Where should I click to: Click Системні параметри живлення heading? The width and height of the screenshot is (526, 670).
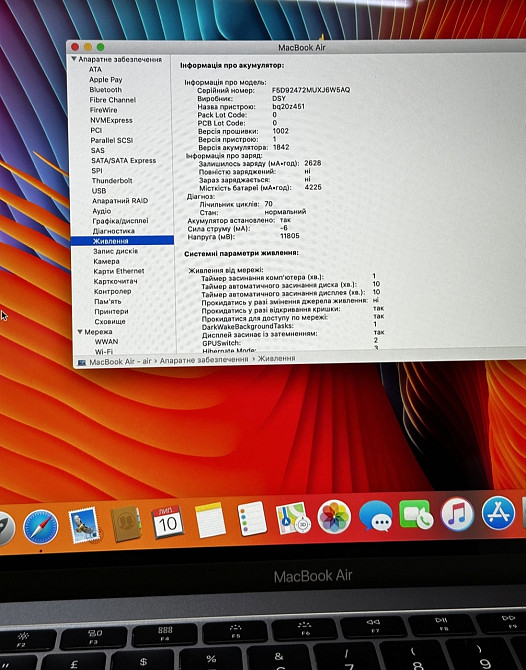click(241, 253)
